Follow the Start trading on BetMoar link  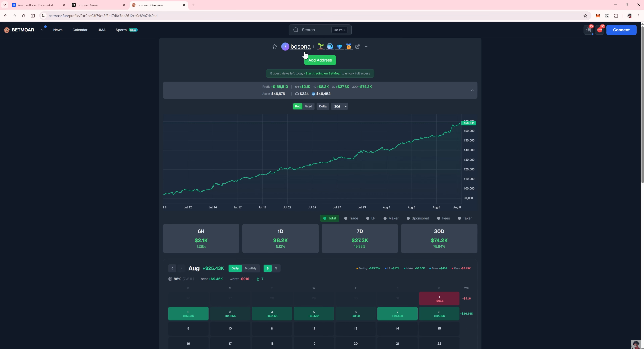[x=323, y=74]
